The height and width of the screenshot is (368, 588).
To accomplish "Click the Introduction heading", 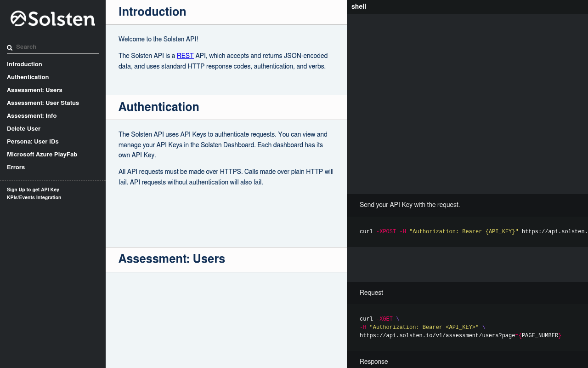I will coord(152,11).
